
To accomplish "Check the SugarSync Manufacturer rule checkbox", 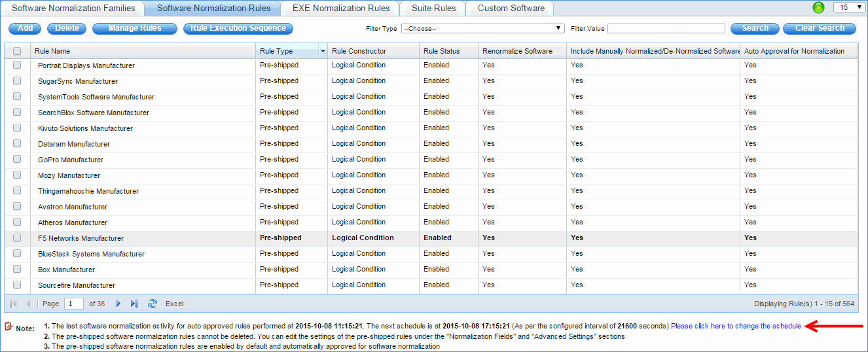I will click(x=17, y=81).
